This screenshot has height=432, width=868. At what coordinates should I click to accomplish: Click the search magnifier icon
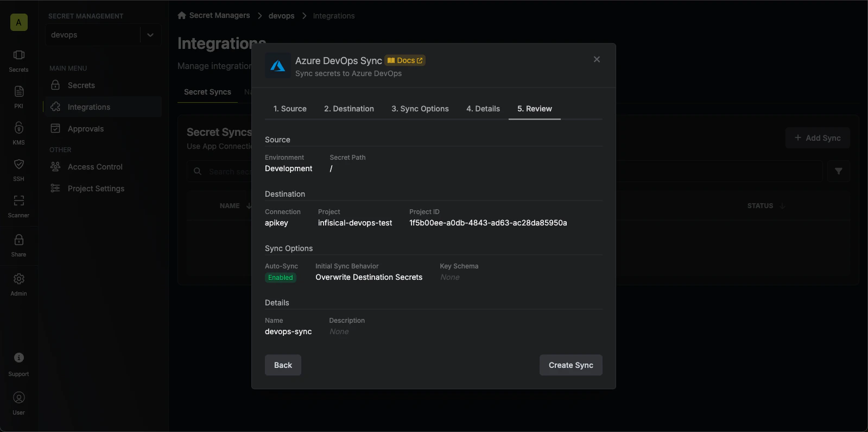(198, 171)
